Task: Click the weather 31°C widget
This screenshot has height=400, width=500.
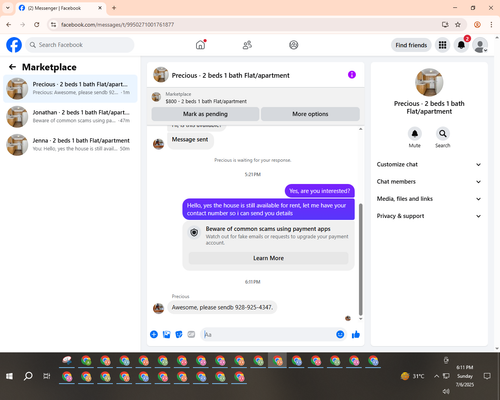Action: coord(413,376)
